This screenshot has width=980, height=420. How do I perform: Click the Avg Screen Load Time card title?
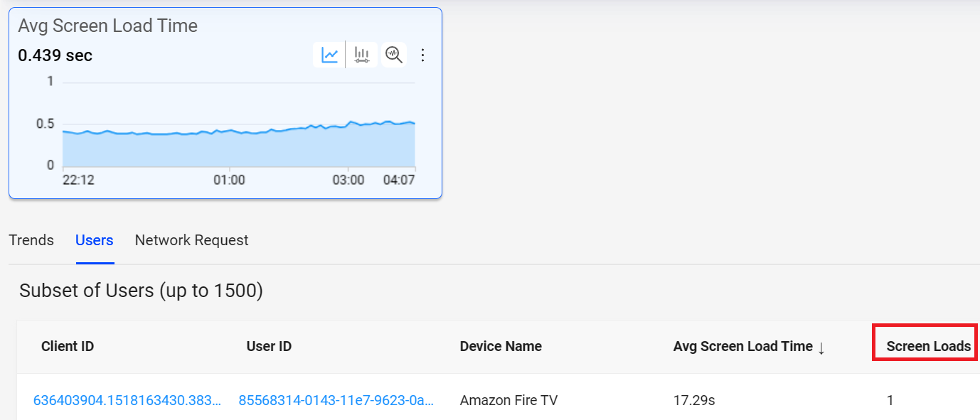[107, 26]
